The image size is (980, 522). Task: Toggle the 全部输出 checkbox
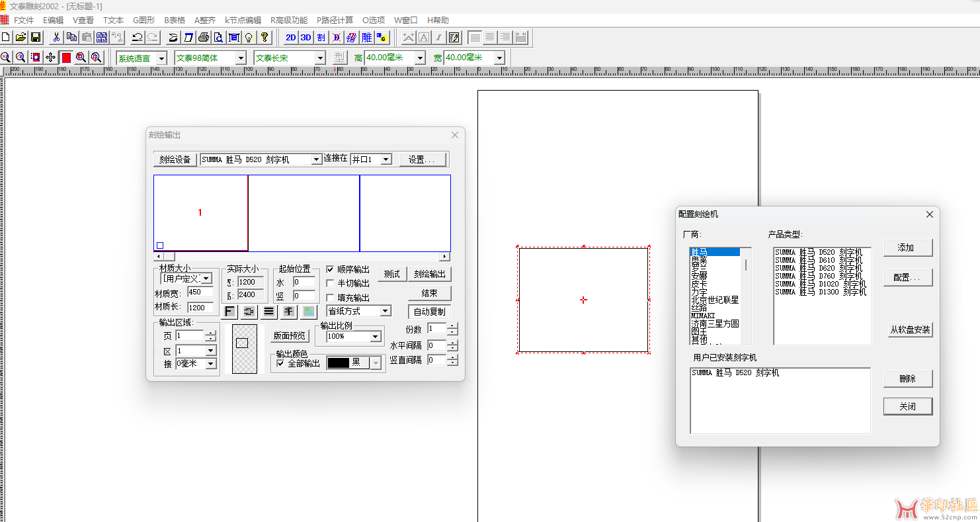[x=280, y=363]
